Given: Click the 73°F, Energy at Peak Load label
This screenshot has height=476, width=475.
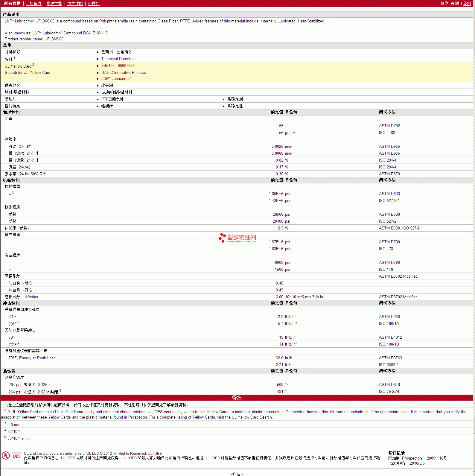Looking at the screenshot, I should (32, 358).
